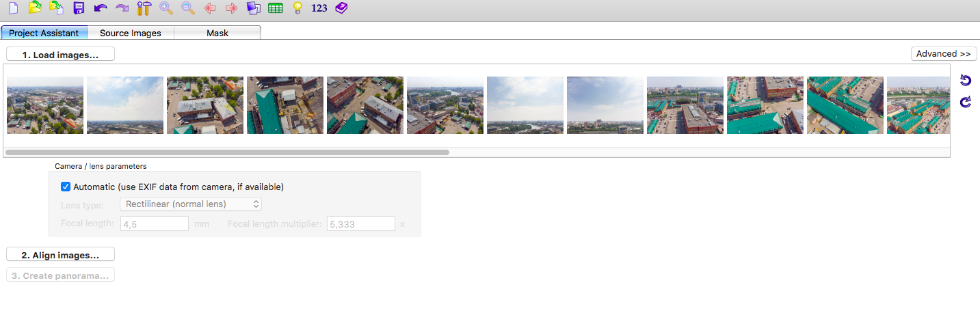Image resolution: width=980 pixels, height=326 pixels.
Task: Select the fourth thumbnail with the green roof and yellow crane
Action: tap(285, 105)
